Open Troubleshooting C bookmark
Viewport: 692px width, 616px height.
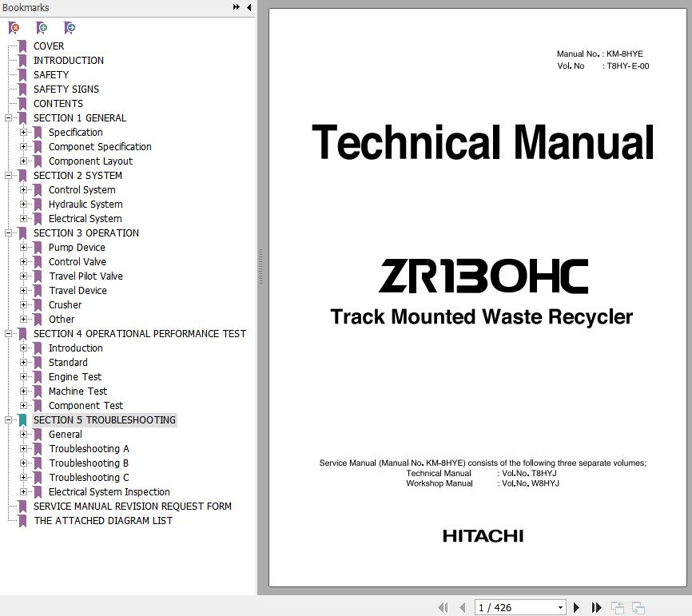click(89, 478)
